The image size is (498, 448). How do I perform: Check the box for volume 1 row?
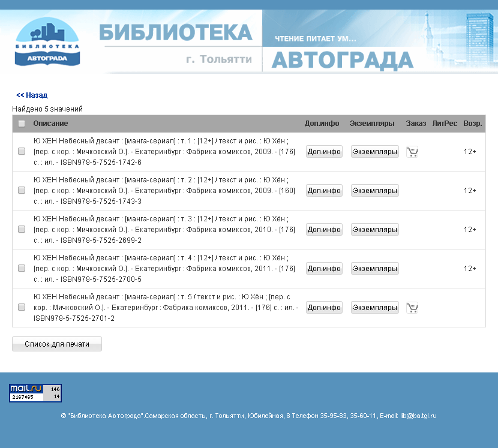click(x=22, y=152)
